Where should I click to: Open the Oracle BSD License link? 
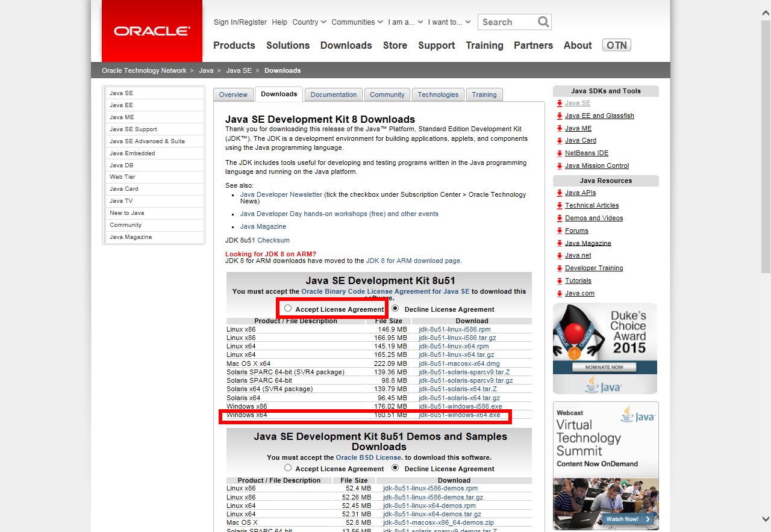click(x=369, y=457)
